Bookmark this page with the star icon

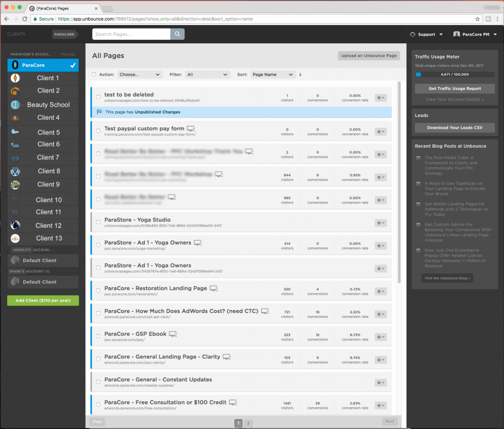pos(477,19)
